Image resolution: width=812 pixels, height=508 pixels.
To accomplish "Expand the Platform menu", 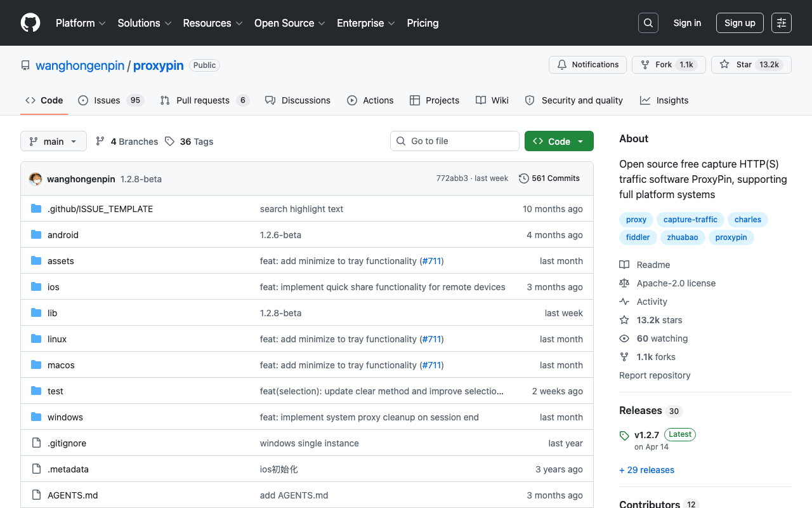I will coord(81,23).
